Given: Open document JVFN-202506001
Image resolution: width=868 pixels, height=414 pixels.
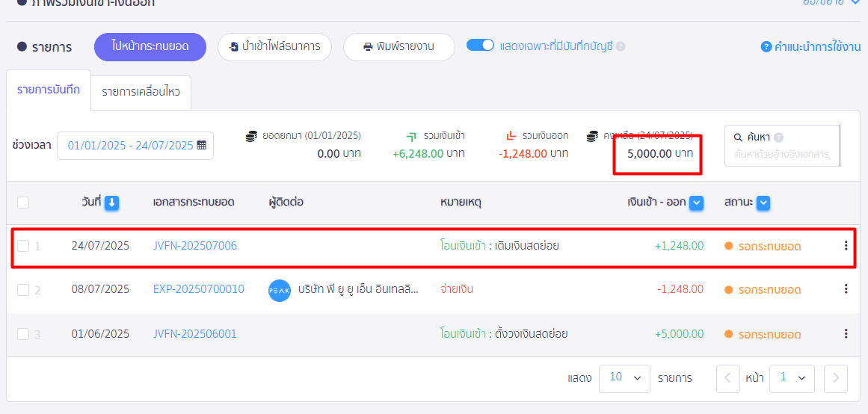Looking at the screenshot, I should click(x=195, y=334).
